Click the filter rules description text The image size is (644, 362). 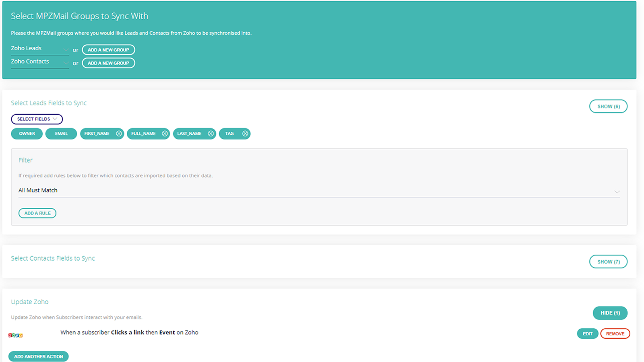(116, 176)
